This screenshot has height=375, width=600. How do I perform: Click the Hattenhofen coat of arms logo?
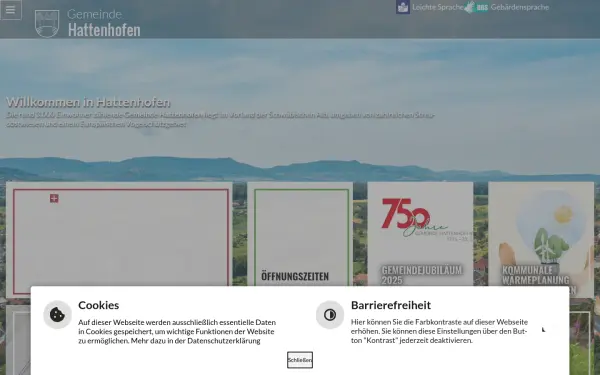coord(47,23)
